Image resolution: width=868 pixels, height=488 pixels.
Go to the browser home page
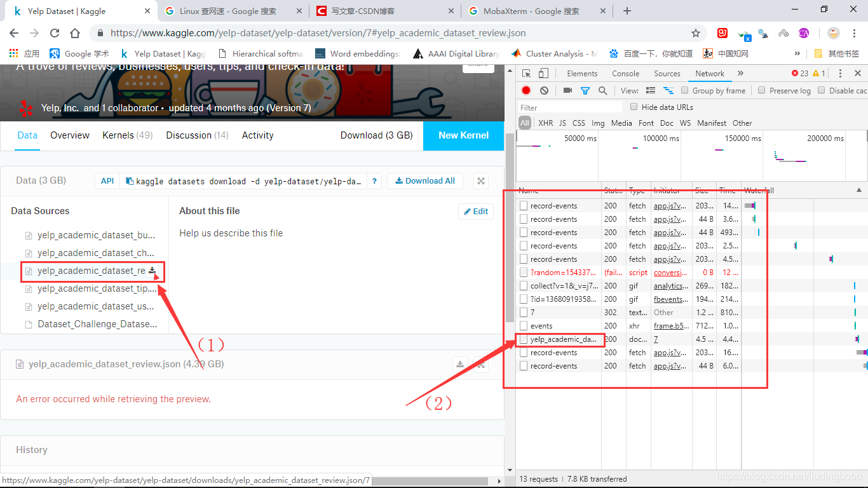75,33
